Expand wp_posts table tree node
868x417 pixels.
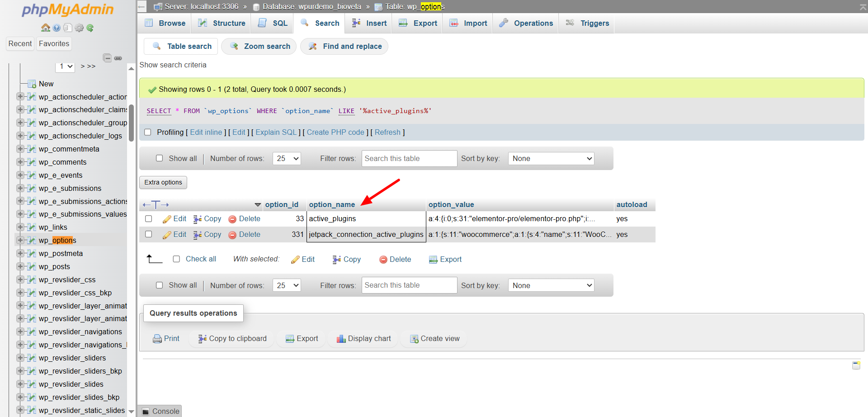click(20, 267)
